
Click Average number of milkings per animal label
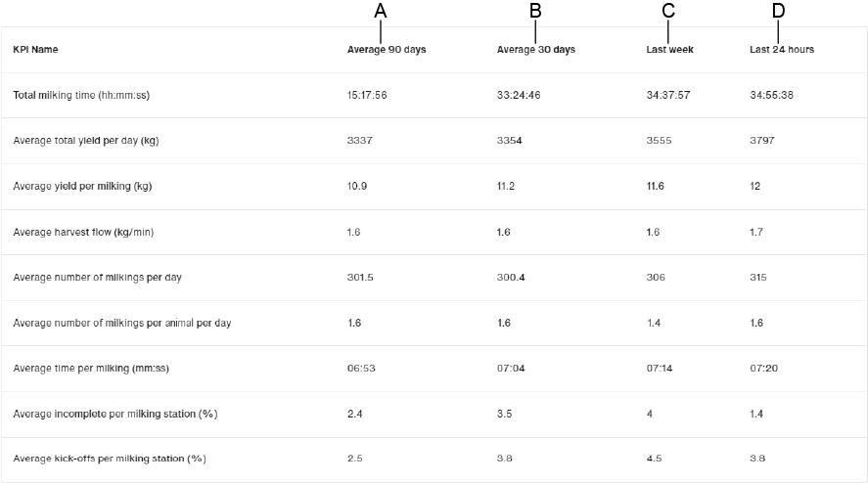pos(122,323)
